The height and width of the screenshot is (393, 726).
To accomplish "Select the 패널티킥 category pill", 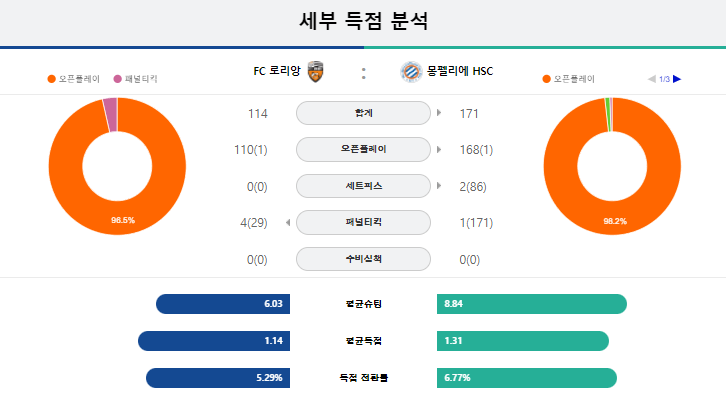I will point(363,223).
